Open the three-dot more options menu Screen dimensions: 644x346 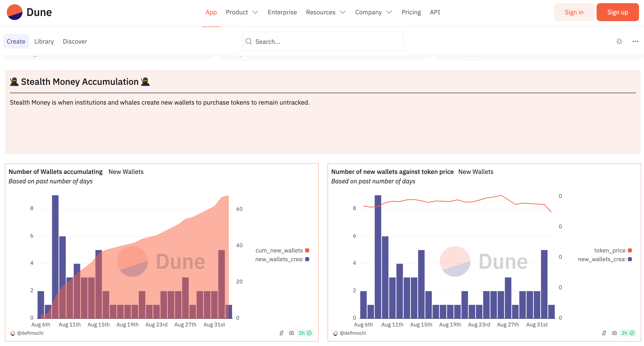(635, 41)
